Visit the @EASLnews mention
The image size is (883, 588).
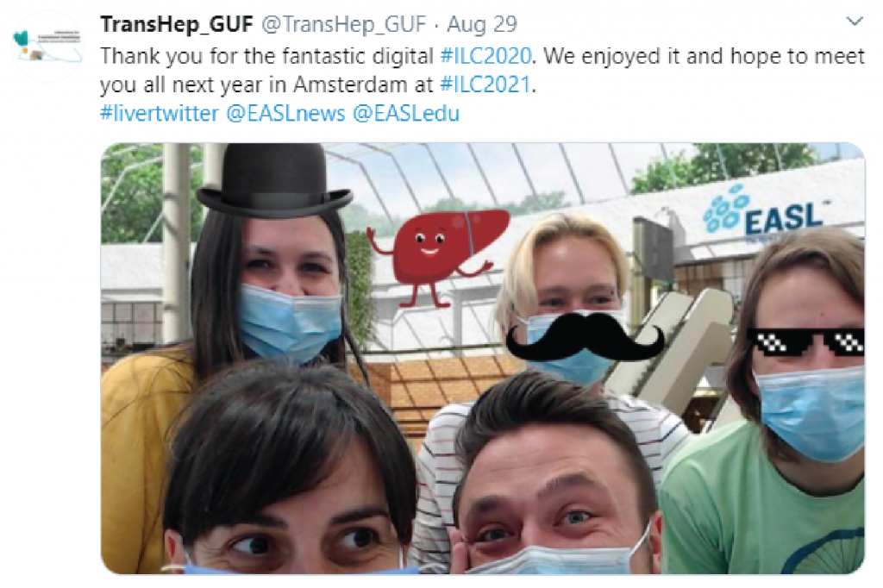coord(286,114)
